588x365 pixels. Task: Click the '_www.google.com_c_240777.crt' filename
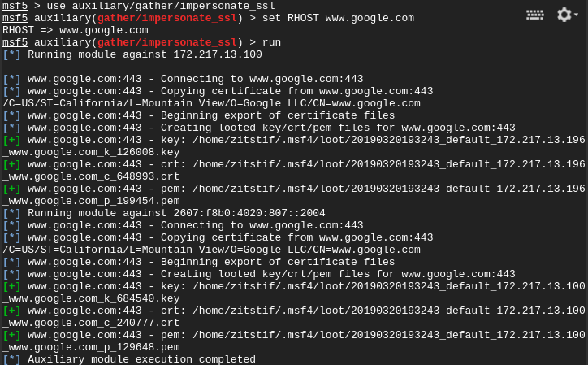[x=91, y=323]
